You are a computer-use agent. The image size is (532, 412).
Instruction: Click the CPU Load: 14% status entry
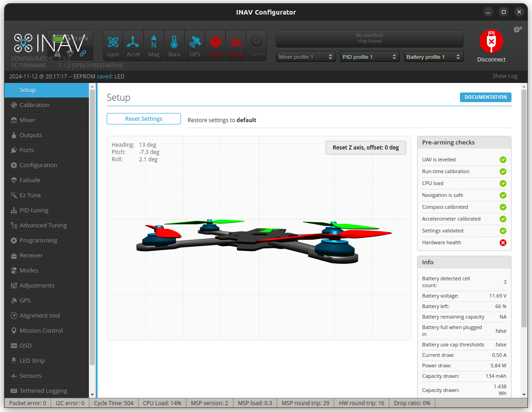point(162,403)
